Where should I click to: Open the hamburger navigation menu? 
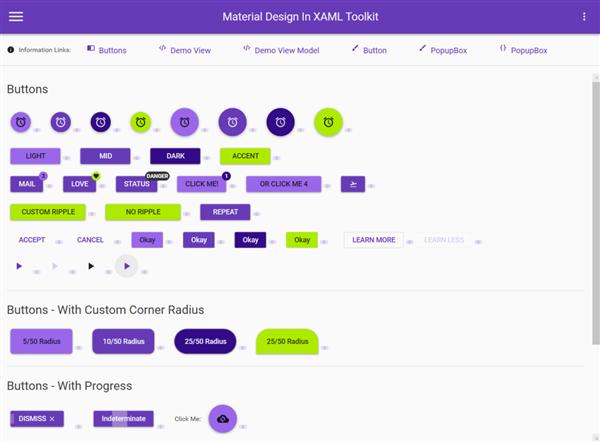point(16,16)
